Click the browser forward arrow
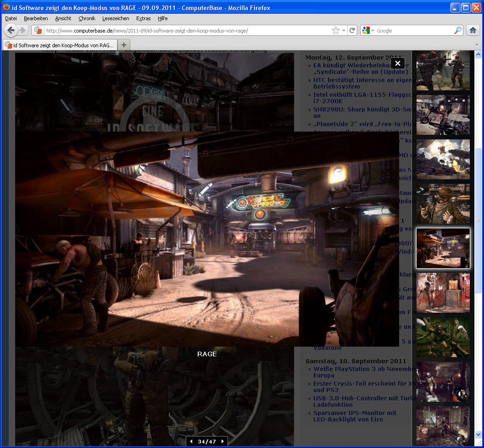Image resolution: width=484 pixels, height=448 pixels. (x=22, y=30)
